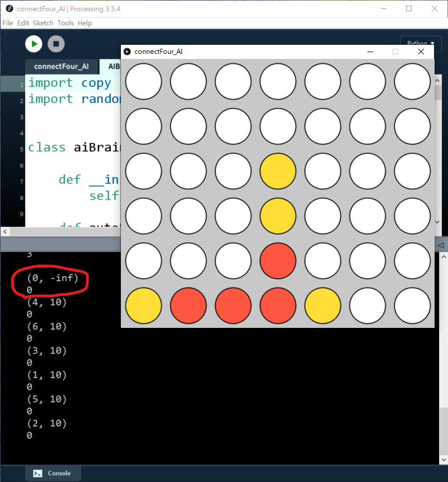Open the Help menu
Viewport: 448px width, 482px height.
85,23
